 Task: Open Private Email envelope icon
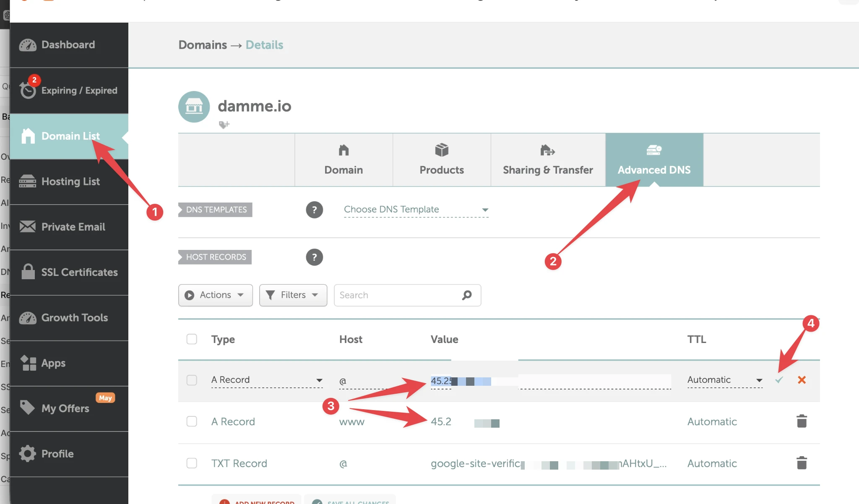click(x=28, y=226)
